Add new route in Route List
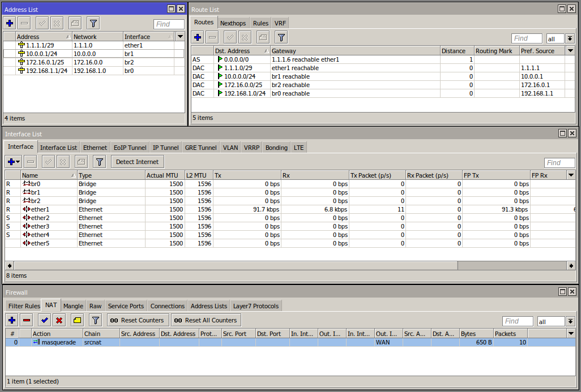 click(198, 37)
